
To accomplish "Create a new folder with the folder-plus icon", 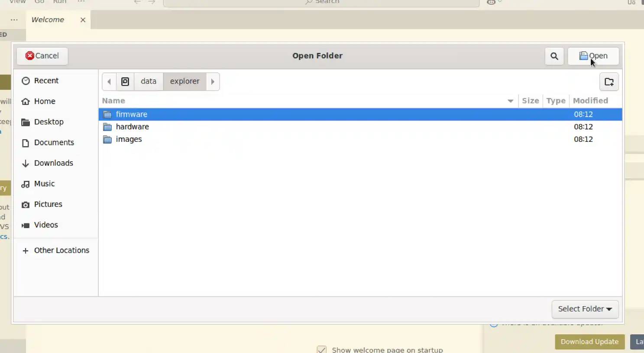I will coord(609,82).
